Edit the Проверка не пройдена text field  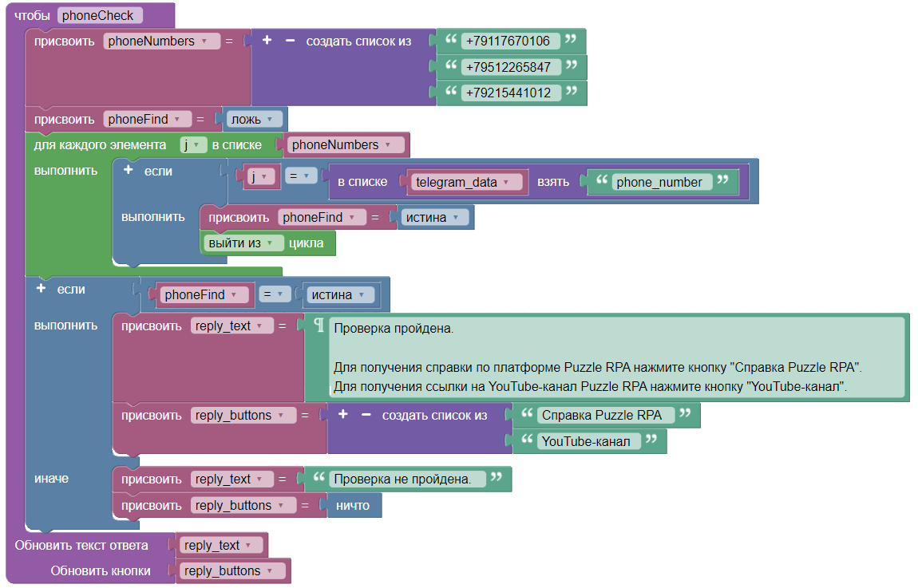pos(407,479)
